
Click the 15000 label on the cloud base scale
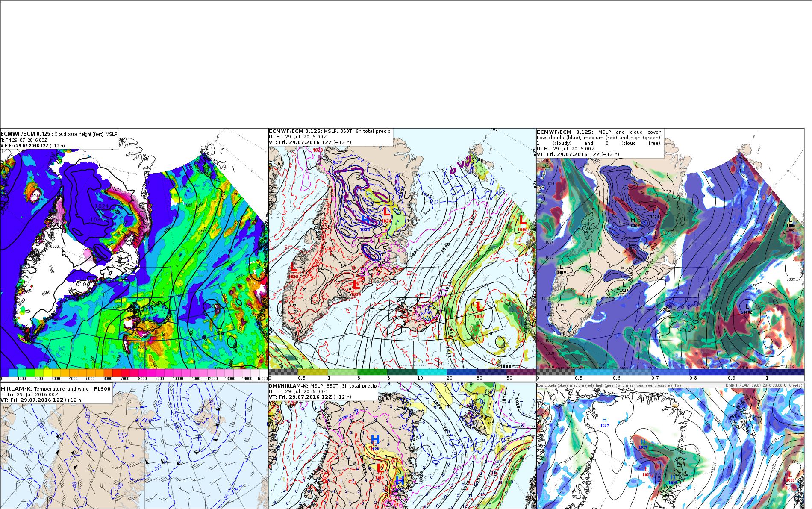click(262, 378)
